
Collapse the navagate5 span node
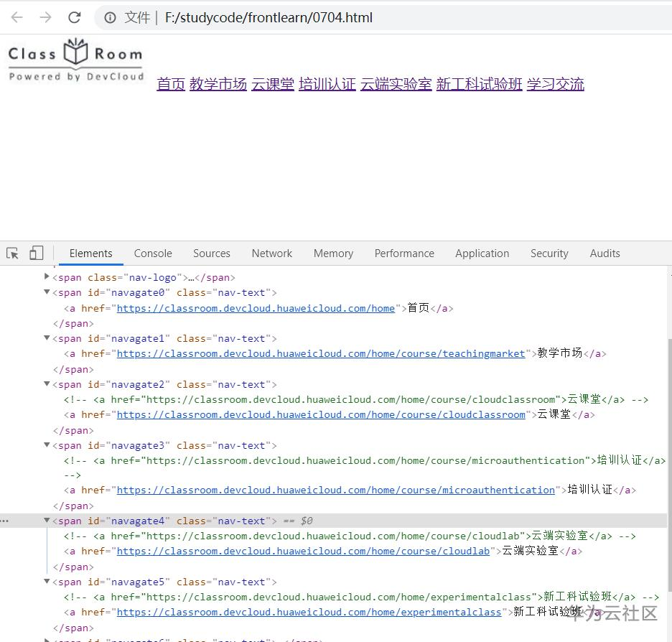(47, 581)
